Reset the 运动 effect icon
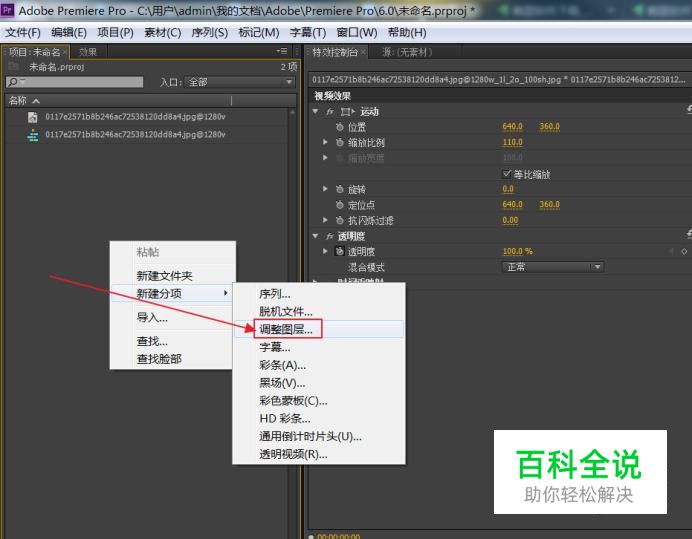The image size is (692, 539). (x=689, y=109)
